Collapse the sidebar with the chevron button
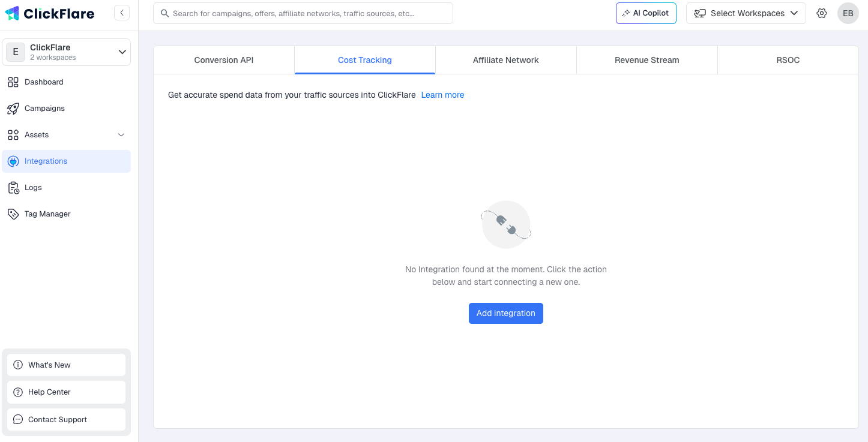The height and width of the screenshot is (442, 868). [x=122, y=13]
